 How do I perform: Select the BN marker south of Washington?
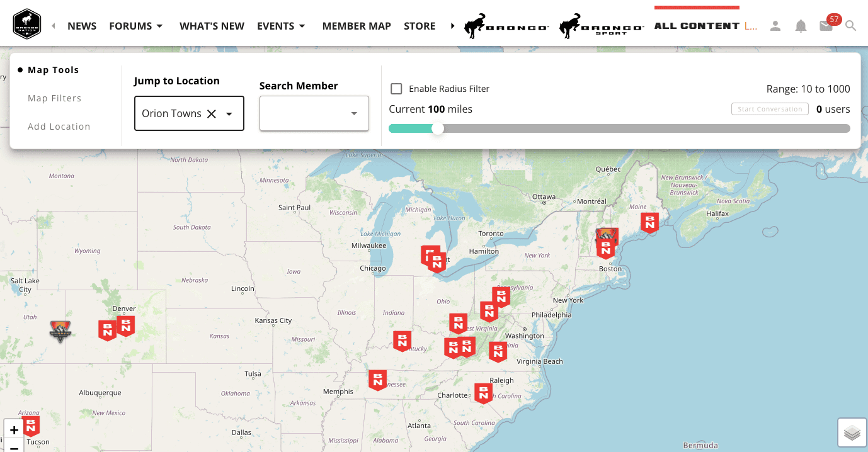498,352
